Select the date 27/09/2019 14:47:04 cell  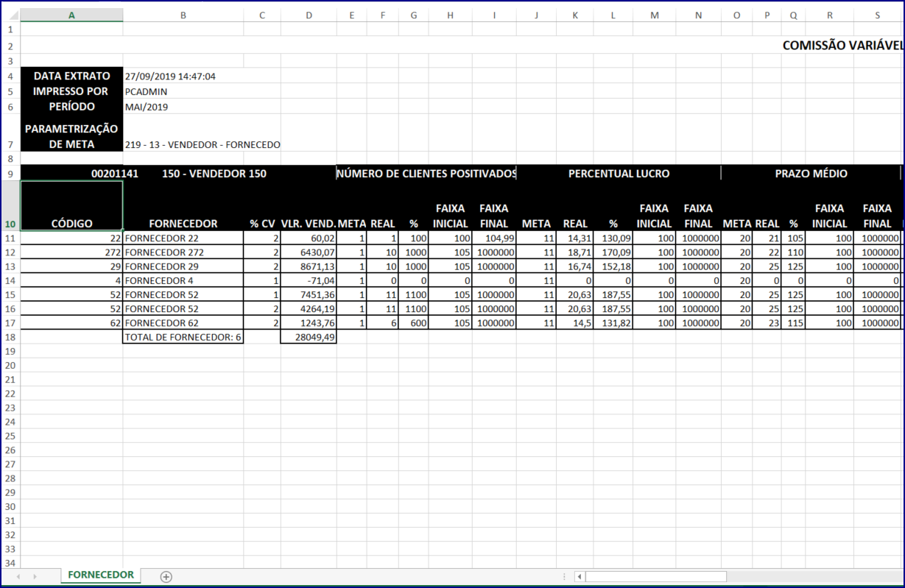coord(183,76)
